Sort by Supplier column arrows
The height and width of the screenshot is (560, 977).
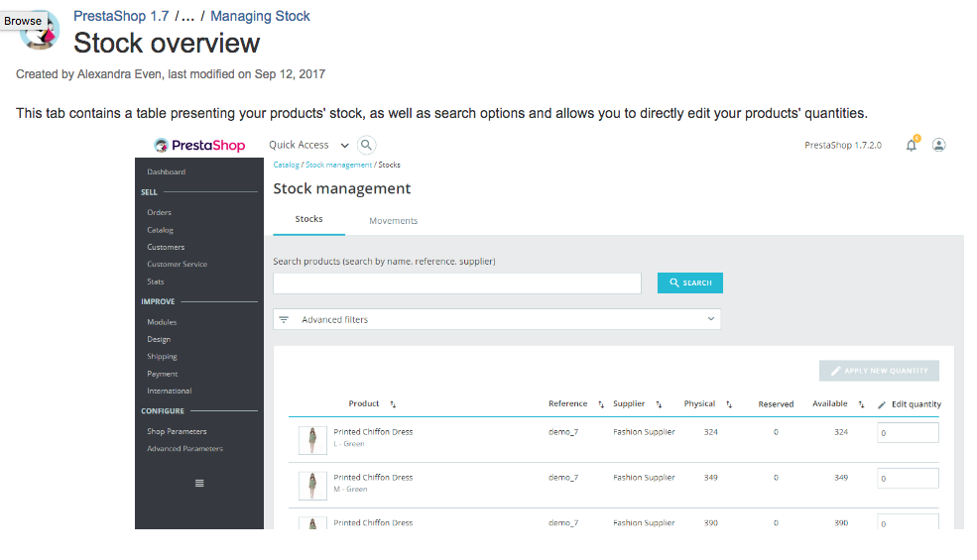[x=659, y=404]
